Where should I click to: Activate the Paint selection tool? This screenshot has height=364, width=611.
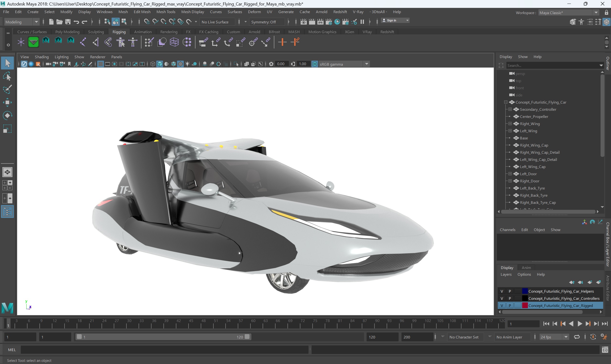(x=7, y=90)
